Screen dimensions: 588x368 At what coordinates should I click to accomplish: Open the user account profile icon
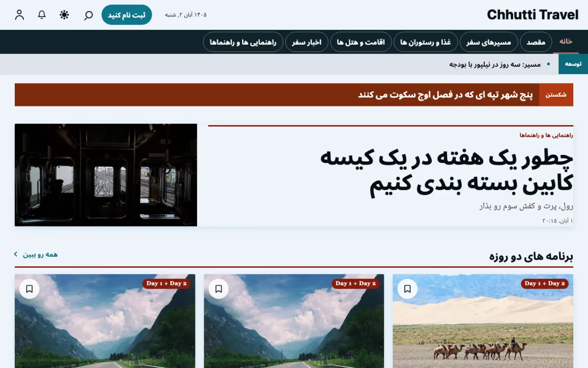(x=20, y=15)
